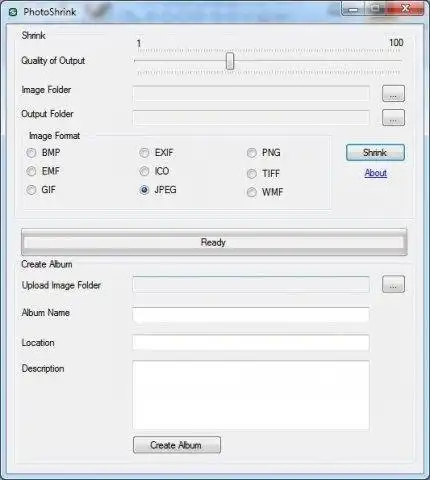Choose WMF image format radio button

(x=252, y=192)
